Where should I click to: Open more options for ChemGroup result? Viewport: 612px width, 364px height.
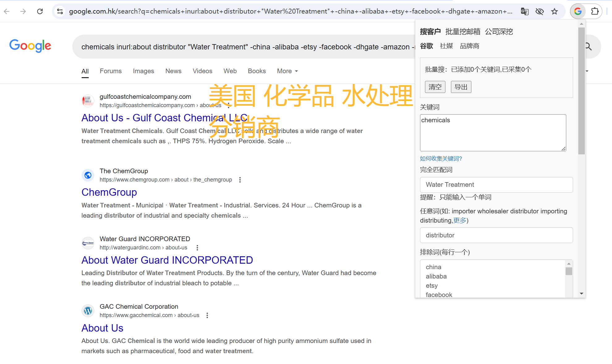click(x=240, y=180)
